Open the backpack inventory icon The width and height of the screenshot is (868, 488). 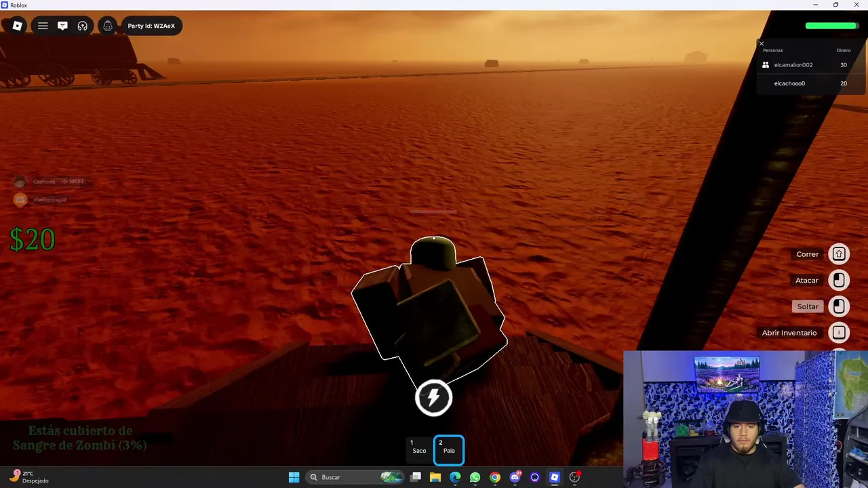point(108,26)
